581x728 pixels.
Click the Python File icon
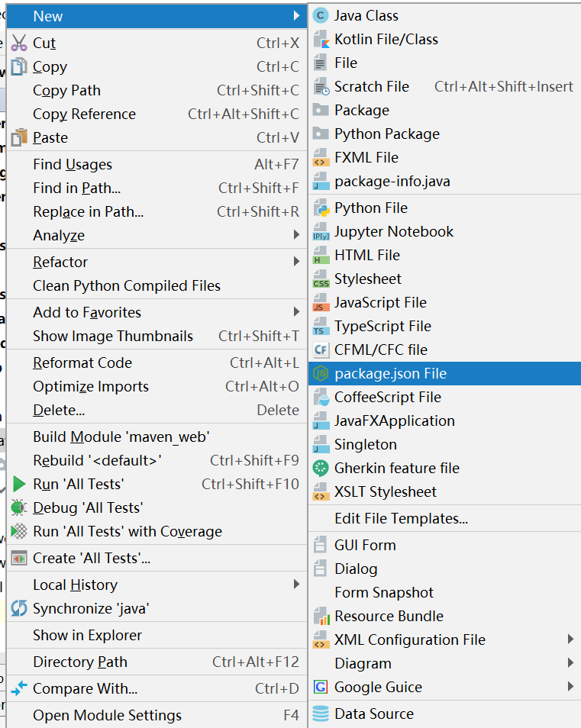[x=321, y=208]
